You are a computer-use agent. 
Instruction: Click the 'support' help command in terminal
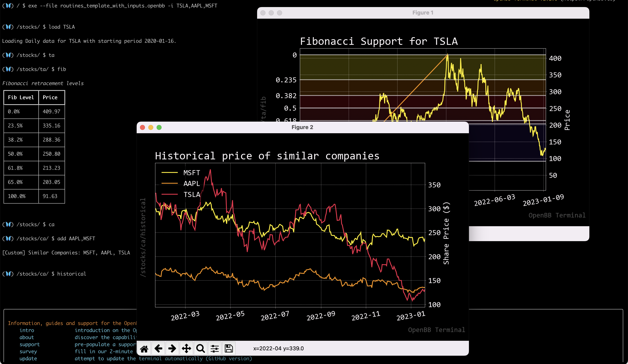30,344
